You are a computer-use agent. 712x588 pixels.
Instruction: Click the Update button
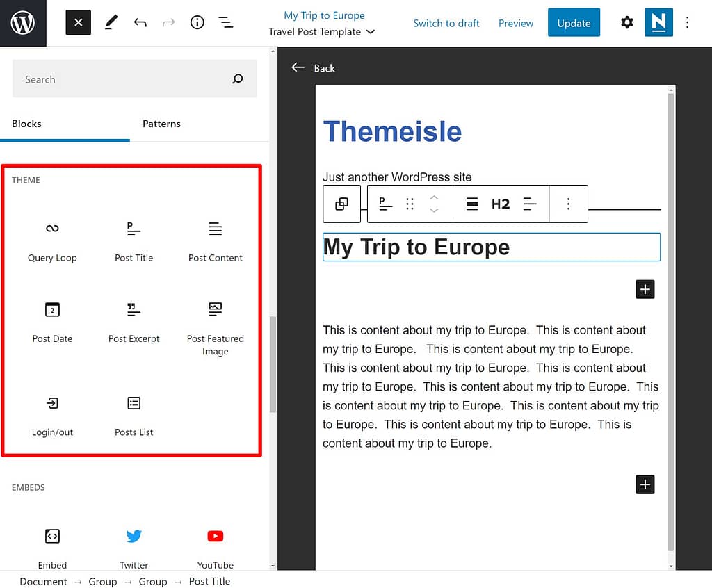point(574,23)
